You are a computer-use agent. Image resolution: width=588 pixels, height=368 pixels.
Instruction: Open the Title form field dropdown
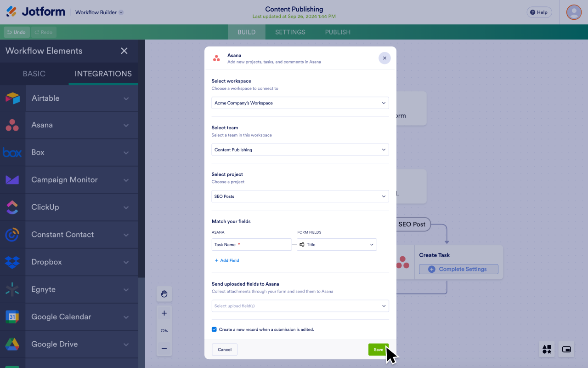[337, 245]
